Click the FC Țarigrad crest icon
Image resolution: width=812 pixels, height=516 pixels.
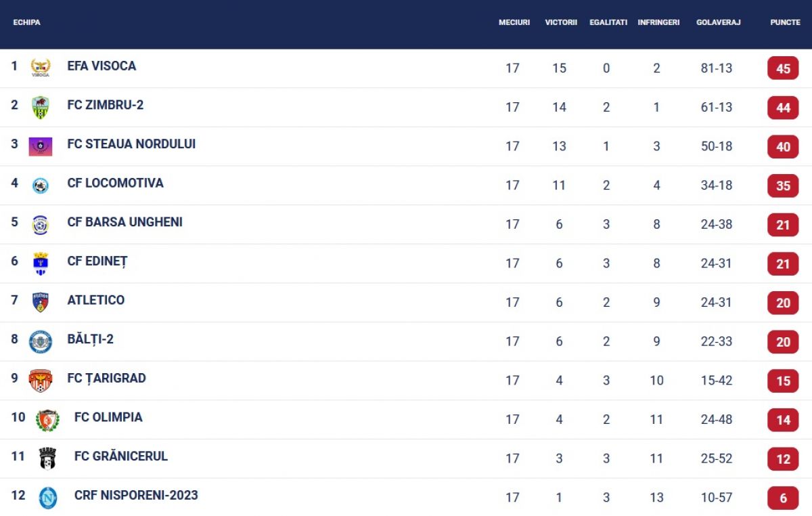pyautogui.click(x=41, y=381)
